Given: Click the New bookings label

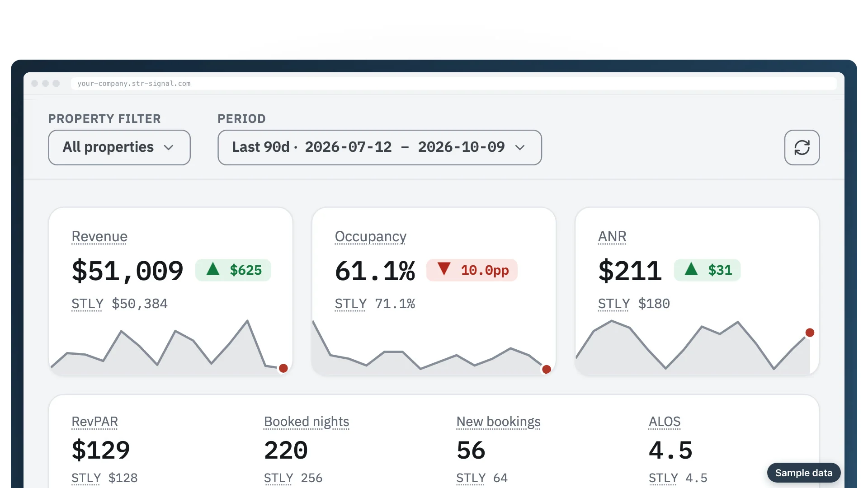Looking at the screenshot, I should click(498, 422).
